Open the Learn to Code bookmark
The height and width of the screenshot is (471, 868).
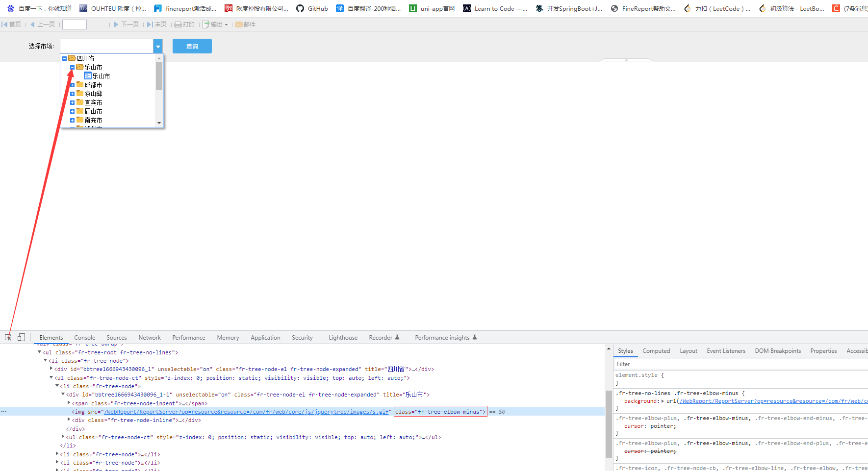tap(495, 8)
